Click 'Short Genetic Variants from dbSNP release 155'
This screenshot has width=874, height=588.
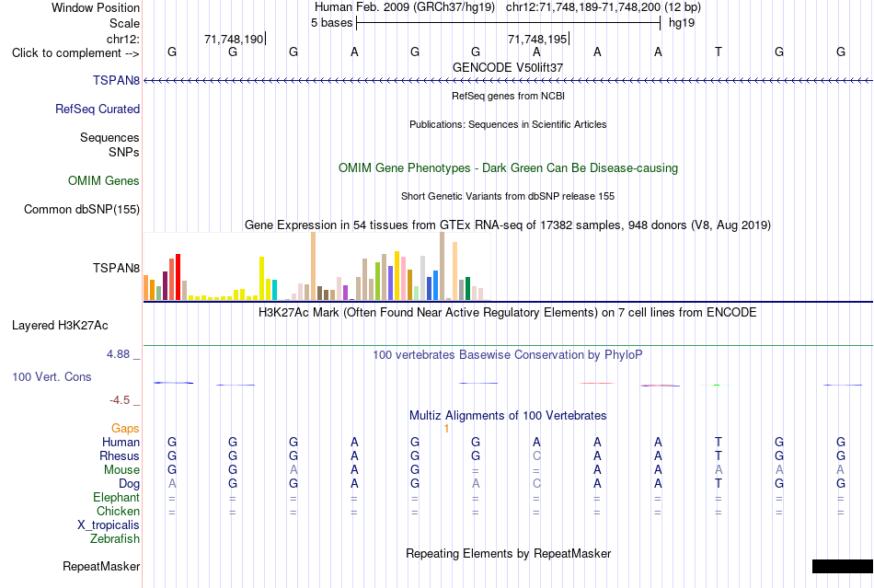508,196
